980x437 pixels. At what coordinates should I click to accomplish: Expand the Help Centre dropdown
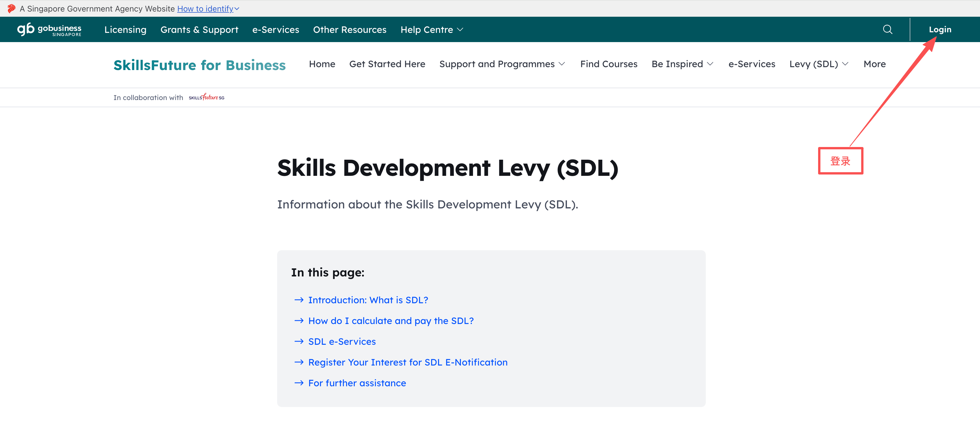point(432,29)
